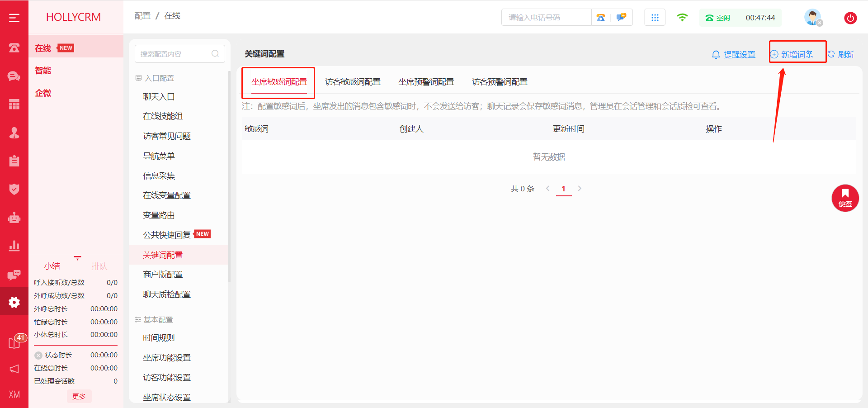This screenshot has height=408, width=868.
Task: Switch to 排队 stats tab
Action: pos(99,266)
